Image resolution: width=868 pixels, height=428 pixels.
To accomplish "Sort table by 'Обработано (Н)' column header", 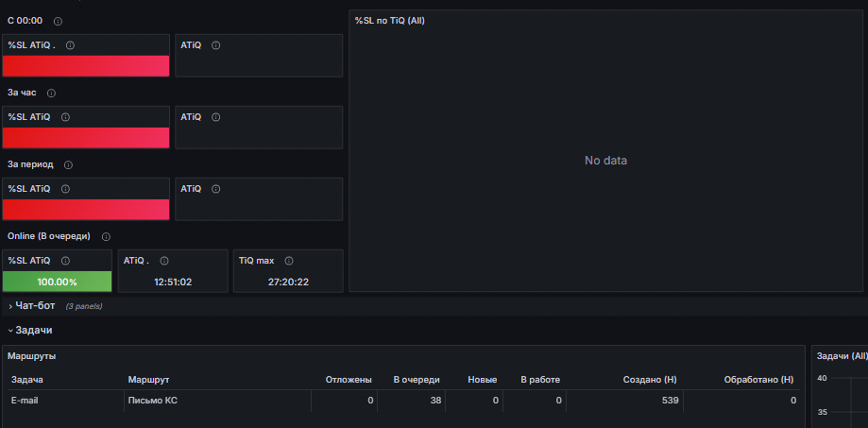I will 758,380.
